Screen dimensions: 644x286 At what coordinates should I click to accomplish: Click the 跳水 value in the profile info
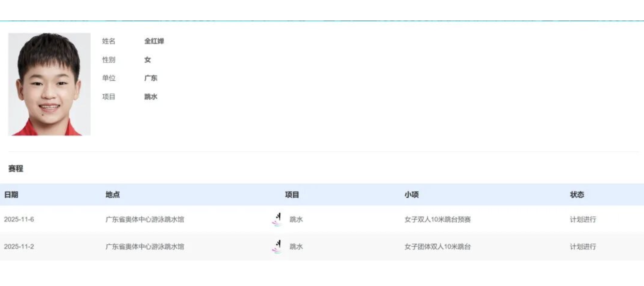pyautogui.click(x=151, y=97)
